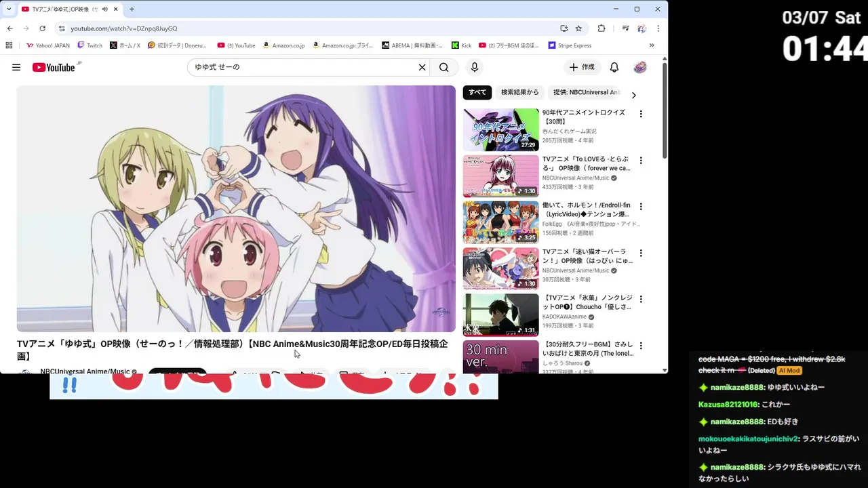Open 90年代アニメイントロクイズ video title
The image size is (868, 488).
(x=584, y=117)
